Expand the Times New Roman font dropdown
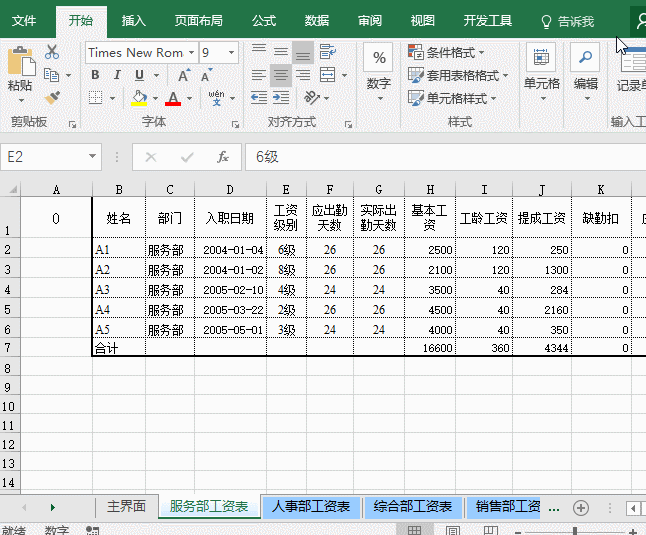The width and height of the screenshot is (646, 535). [190, 52]
